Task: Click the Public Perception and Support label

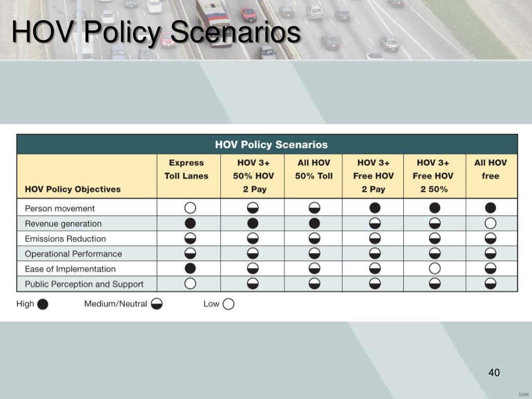Action: (84, 284)
